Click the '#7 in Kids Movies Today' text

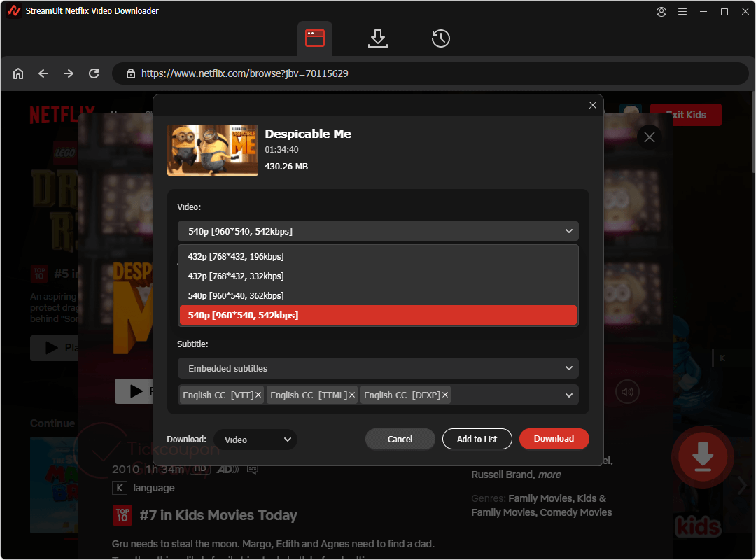pos(218,515)
